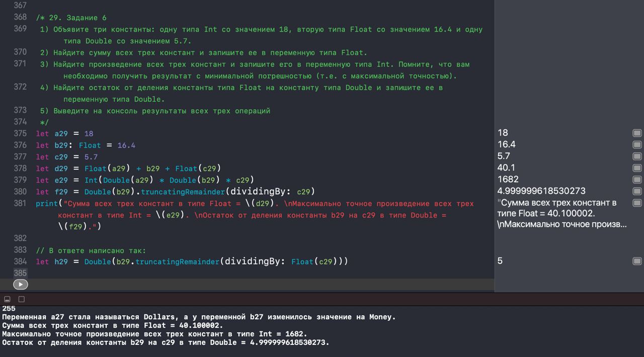Click the string result 'Сумма всех трех констант' in sidebar
Image resolution: width=644 pixels, height=357 pixels.
[x=562, y=213]
